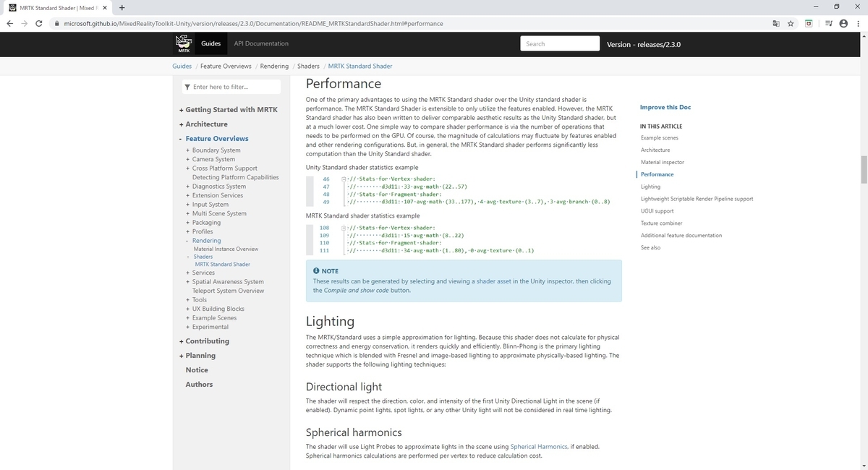Jump to Lightweight Scriptable Render Pipeline support
The image size is (868, 470).
697,199
